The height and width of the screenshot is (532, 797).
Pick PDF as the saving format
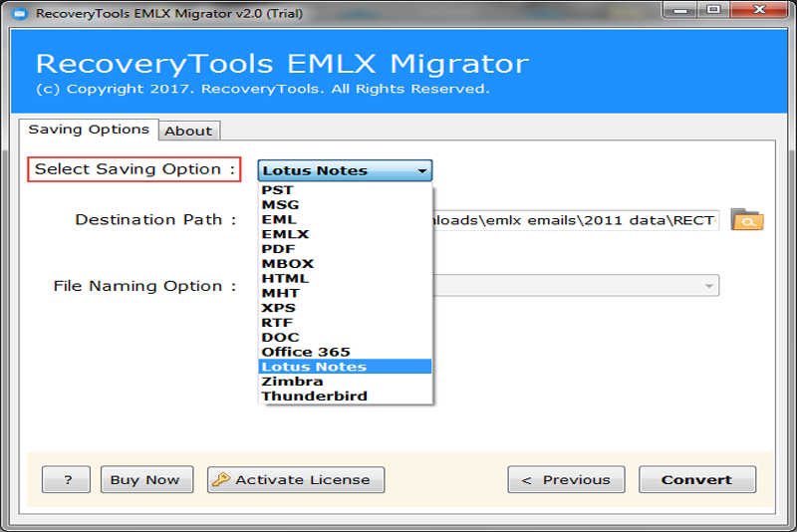coord(345,249)
